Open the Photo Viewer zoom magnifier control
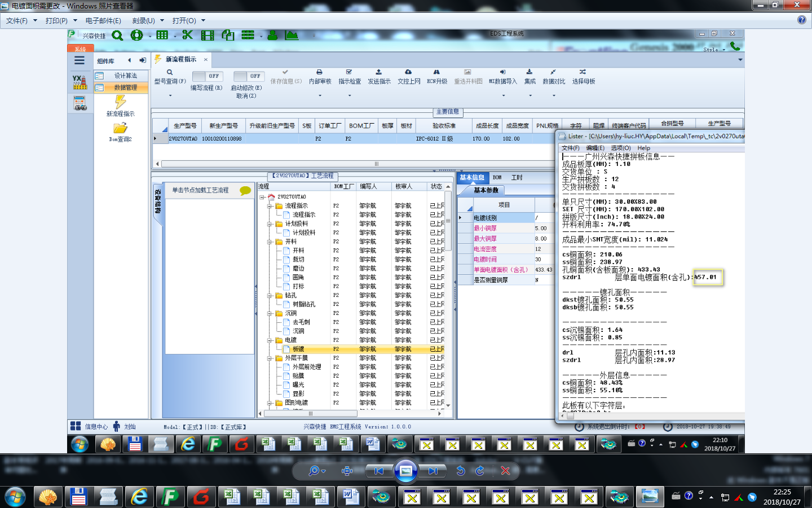The image size is (812, 508). point(316,471)
